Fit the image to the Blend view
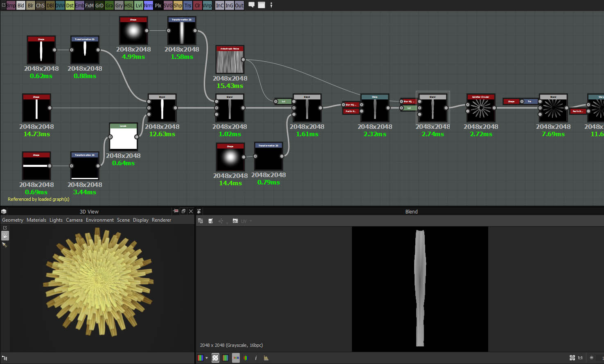Viewport: 604px width, 364px height. [572, 358]
